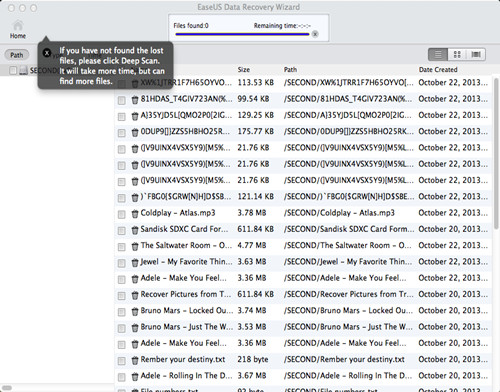Check the Jewel - My Favorite Thin... checkbox
The height and width of the screenshot is (392, 500).
122,263
